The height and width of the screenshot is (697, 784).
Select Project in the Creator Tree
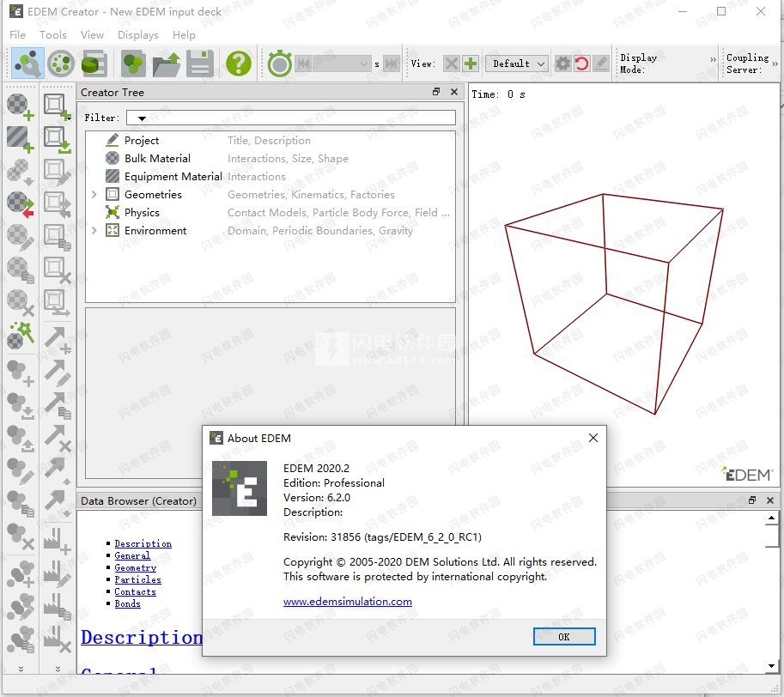(x=142, y=141)
